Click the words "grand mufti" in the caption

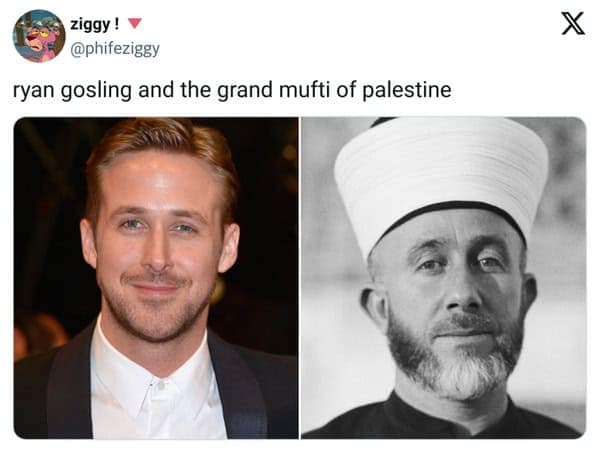(275, 90)
